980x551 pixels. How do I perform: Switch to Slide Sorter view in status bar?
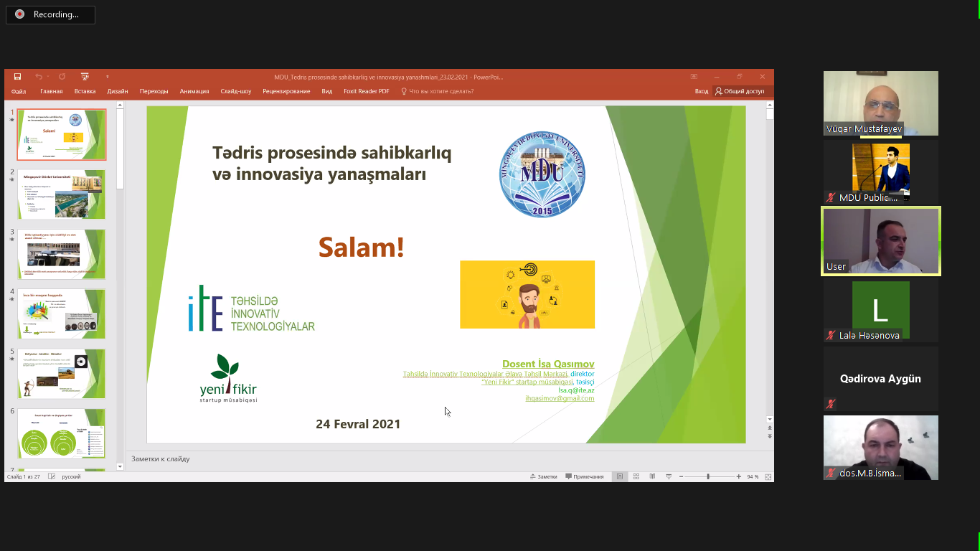pos(636,476)
